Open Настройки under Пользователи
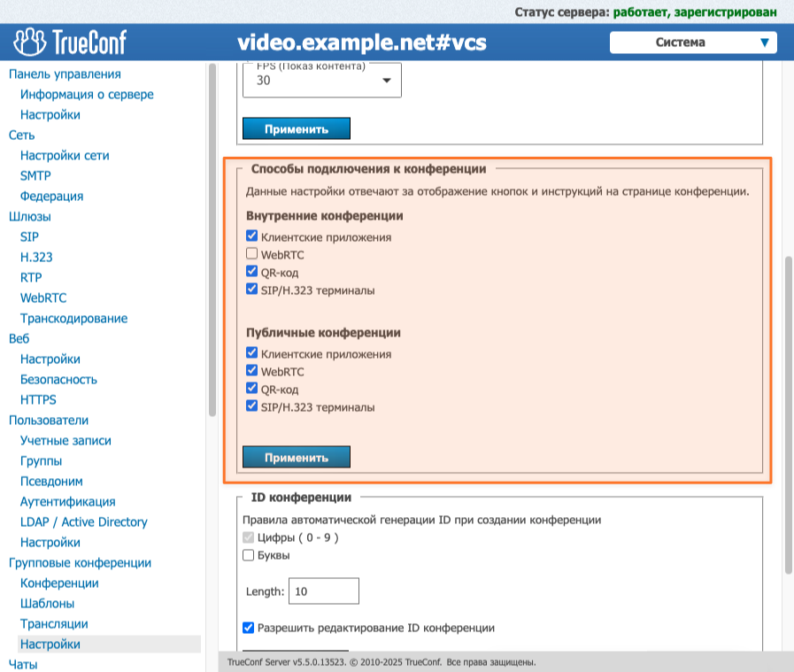Screen dimensions: 794x672 point(50,543)
